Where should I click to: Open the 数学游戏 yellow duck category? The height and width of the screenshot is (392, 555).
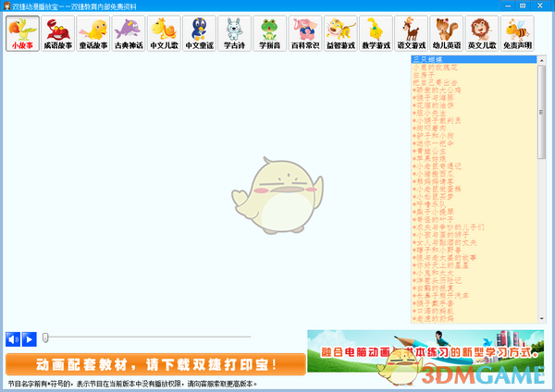(x=376, y=33)
